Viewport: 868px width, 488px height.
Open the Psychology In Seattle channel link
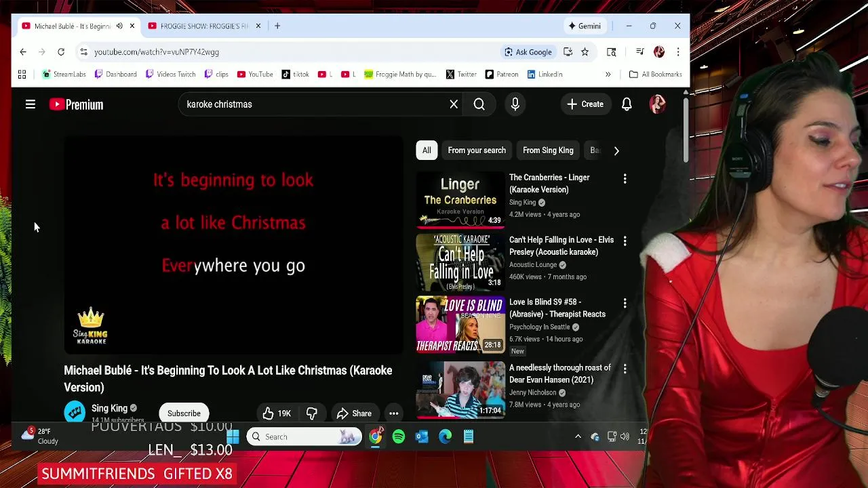(x=540, y=327)
